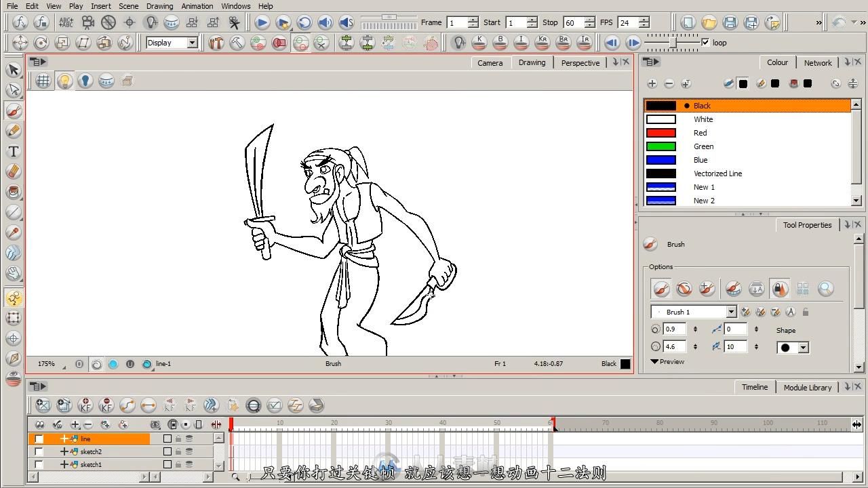Screen dimensions: 868x488
Task: Switch to the Network tab
Action: tap(818, 62)
